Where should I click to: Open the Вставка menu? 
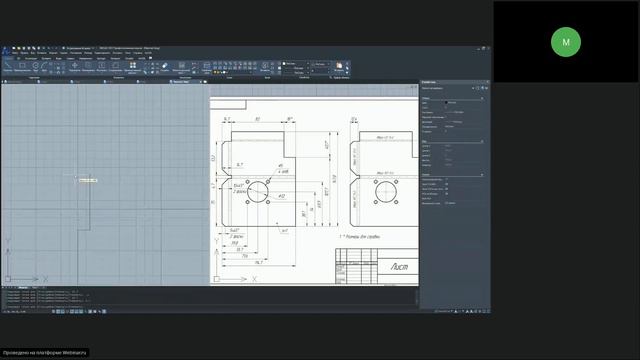coord(42,53)
